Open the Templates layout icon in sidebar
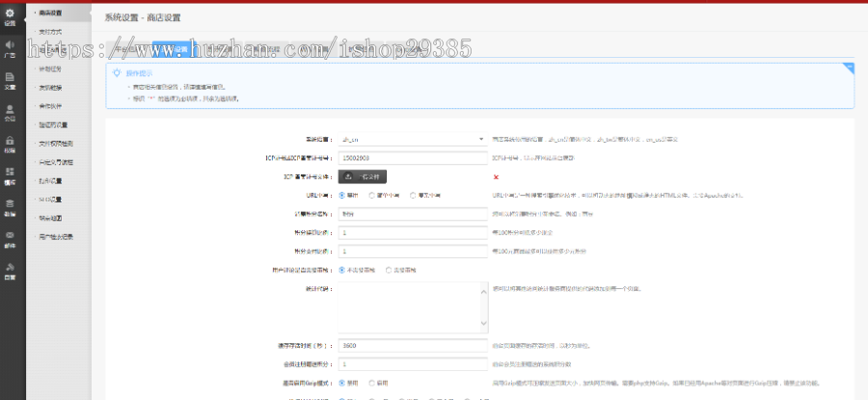The width and height of the screenshot is (868, 400). pyautogui.click(x=10, y=176)
